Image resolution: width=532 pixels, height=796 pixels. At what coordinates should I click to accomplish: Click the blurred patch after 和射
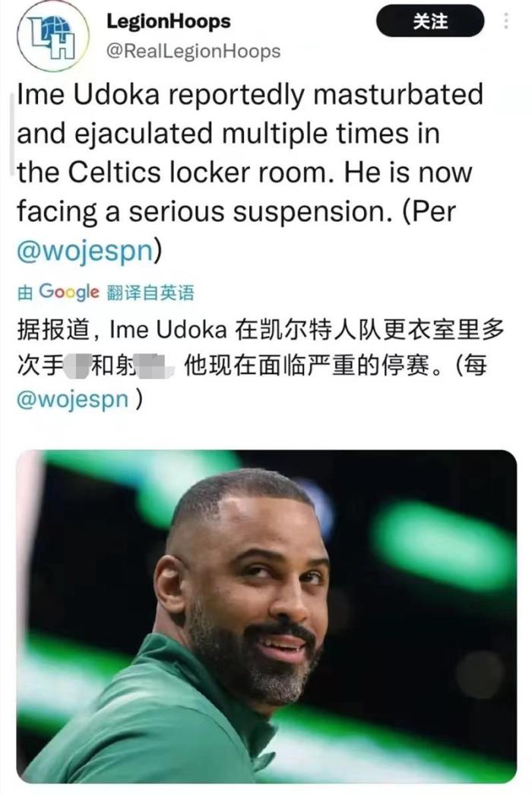(154, 366)
